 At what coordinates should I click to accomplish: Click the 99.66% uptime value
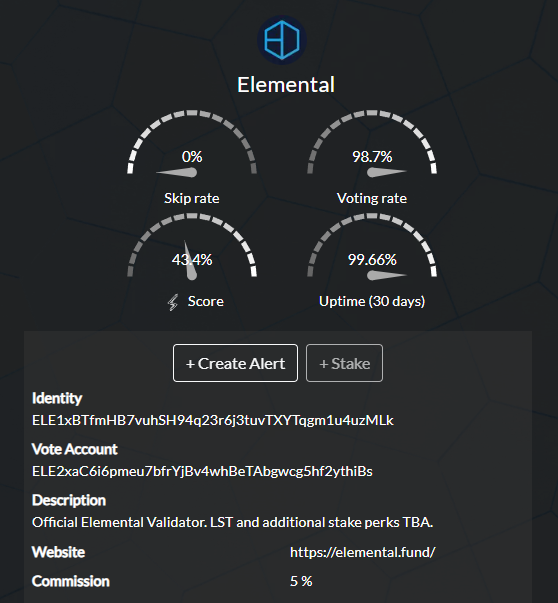(x=372, y=260)
